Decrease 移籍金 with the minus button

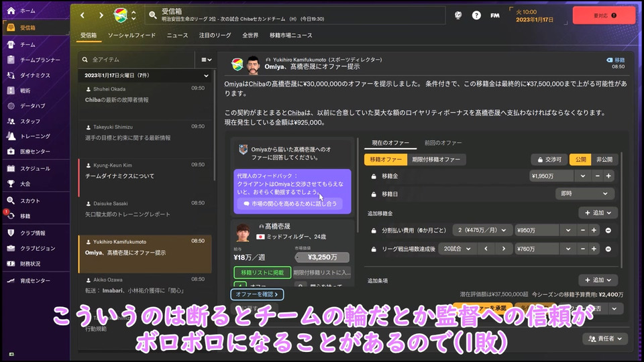597,176
